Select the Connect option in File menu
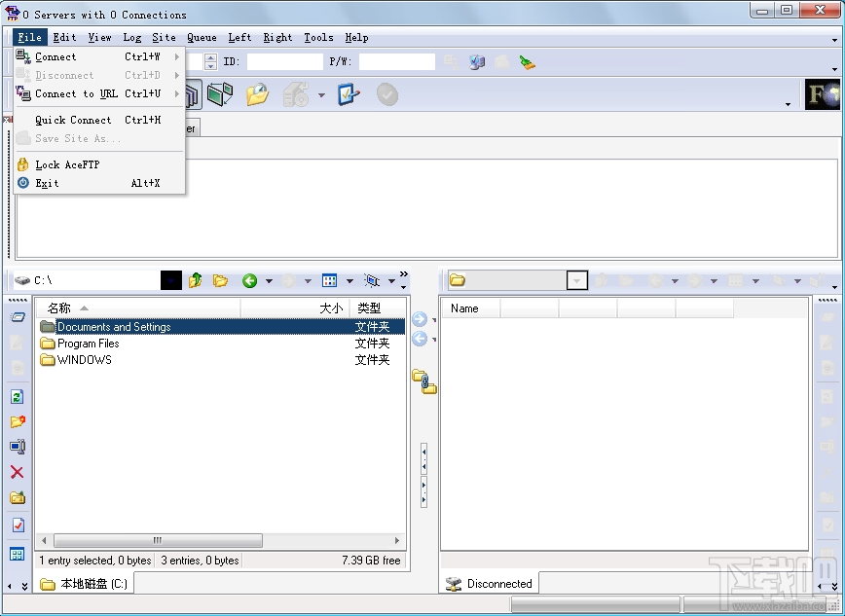 point(54,56)
